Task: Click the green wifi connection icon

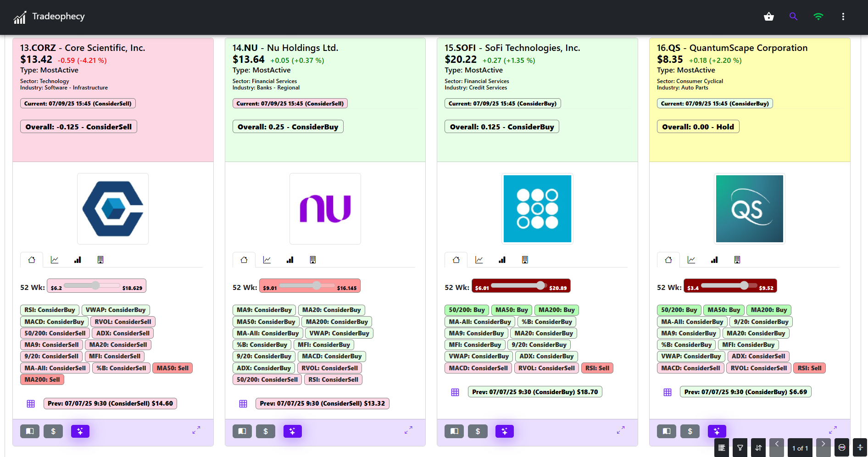Action: click(818, 17)
